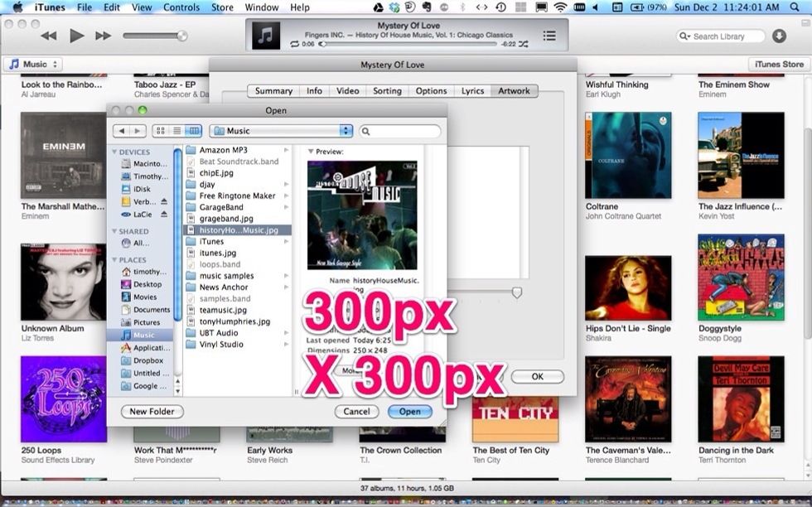Collapse the DEVICES sidebar section

(x=114, y=152)
